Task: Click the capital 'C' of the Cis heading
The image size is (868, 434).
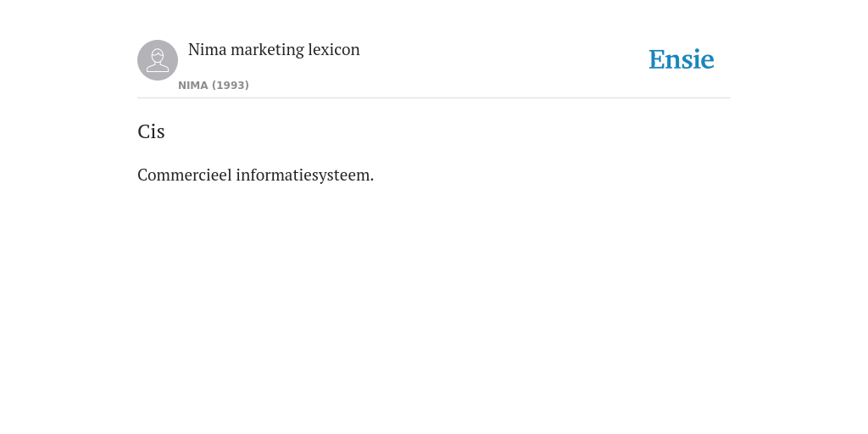Action: [x=143, y=131]
